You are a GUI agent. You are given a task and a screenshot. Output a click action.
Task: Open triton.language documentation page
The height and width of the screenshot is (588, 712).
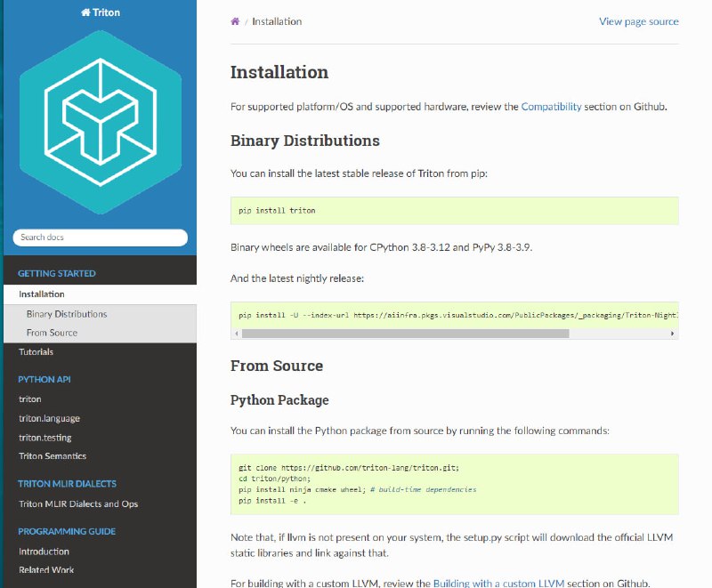point(49,418)
